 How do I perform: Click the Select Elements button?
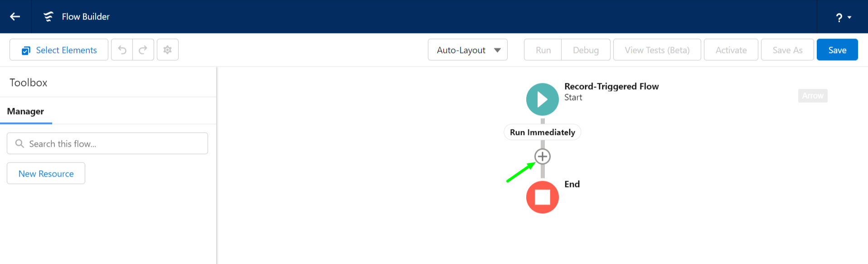point(59,50)
